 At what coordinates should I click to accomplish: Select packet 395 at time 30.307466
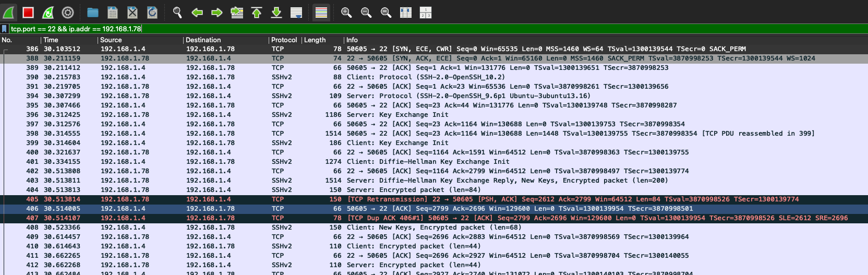[x=434, y=105]
